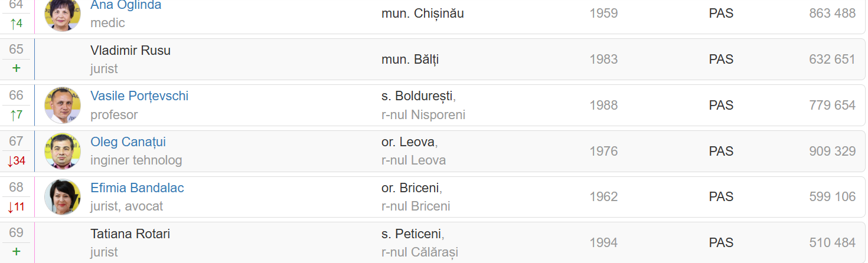Click the PAS party label for Tatiana Rotari
868x263 pixels.
[721, 243]
